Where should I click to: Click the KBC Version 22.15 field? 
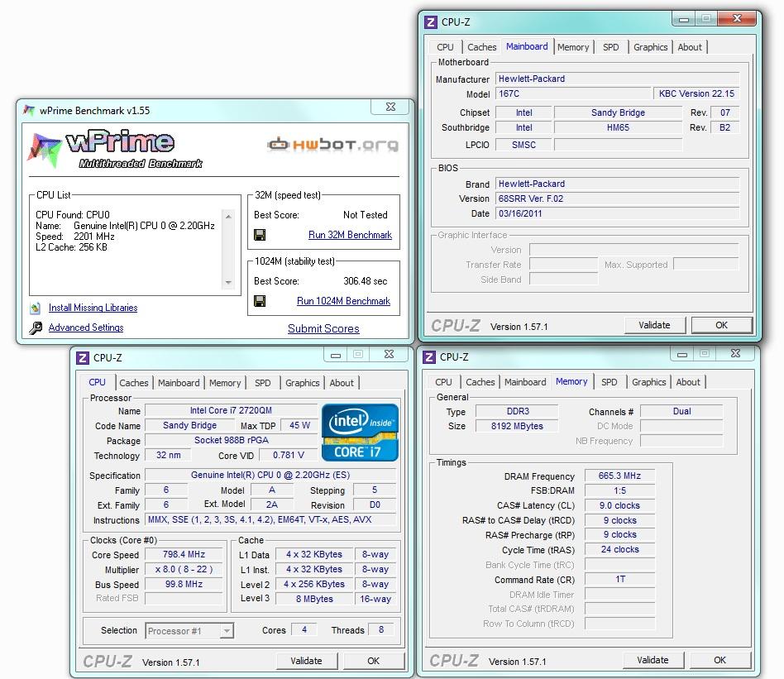(696, 93)
